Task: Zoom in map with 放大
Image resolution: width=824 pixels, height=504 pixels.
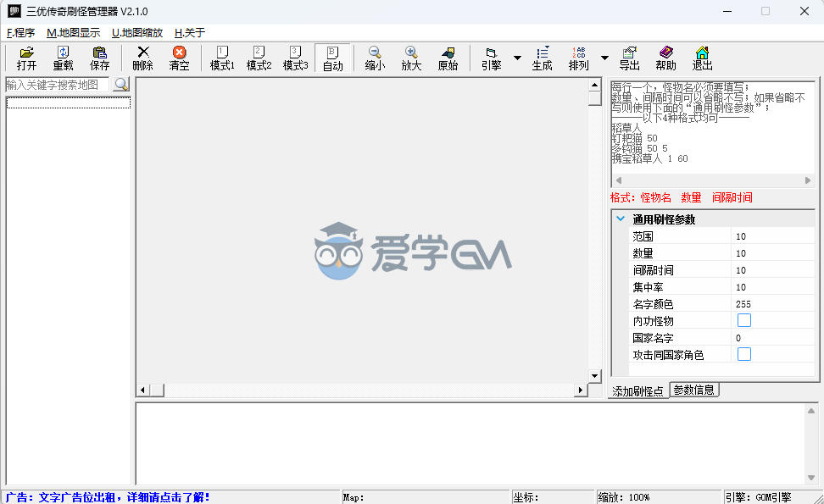Action: pyautogui.click(x=411, y=58)
